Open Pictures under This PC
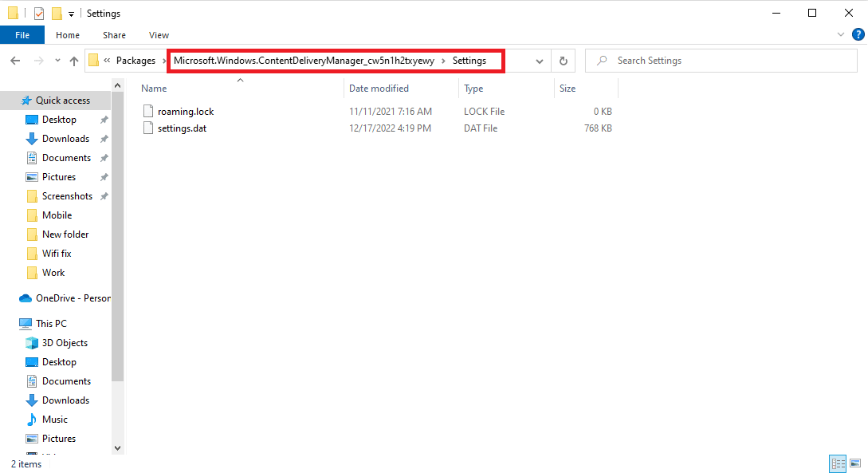Image resolution: width=868 pixels, height=473 pixels. coord(59,438)
